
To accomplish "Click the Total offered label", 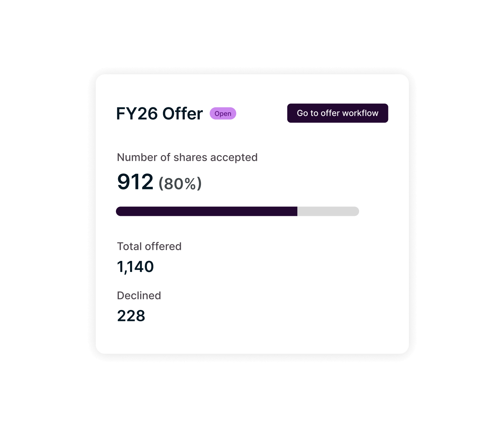I will click(x=149, y=246).
